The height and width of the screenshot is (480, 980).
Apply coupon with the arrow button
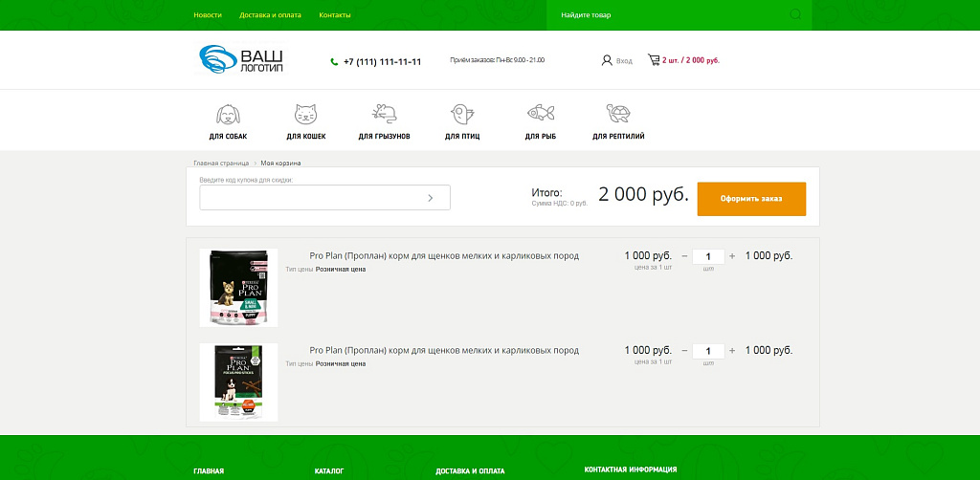tap(431, 198)
